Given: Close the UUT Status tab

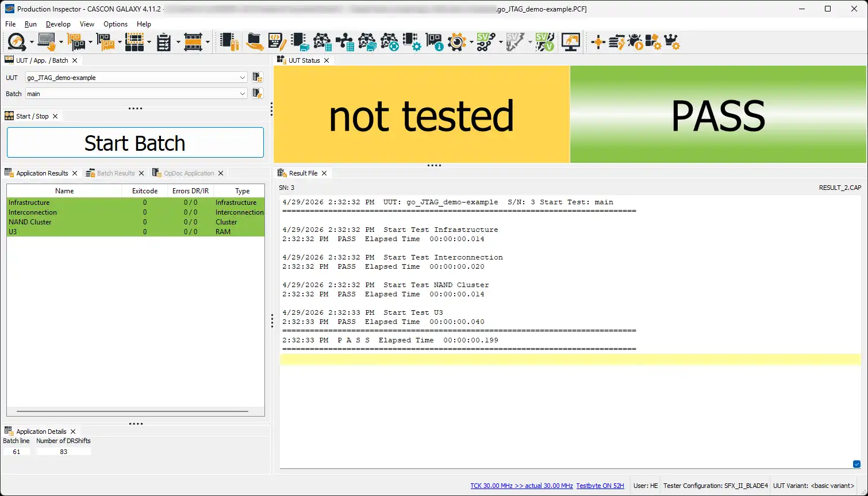Looking at the screenshot, I should point(327,60).
